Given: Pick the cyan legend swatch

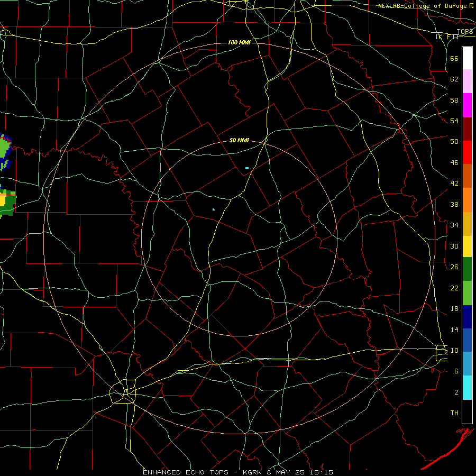Looking at the screenshot, I should [x=467, y=387].
